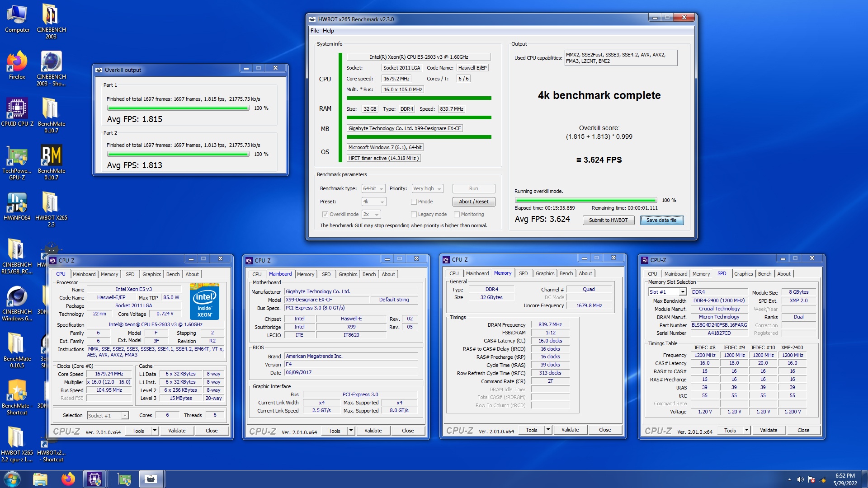Expand Tools arrow in CPU-Z Mainboard window

(351, 431)
